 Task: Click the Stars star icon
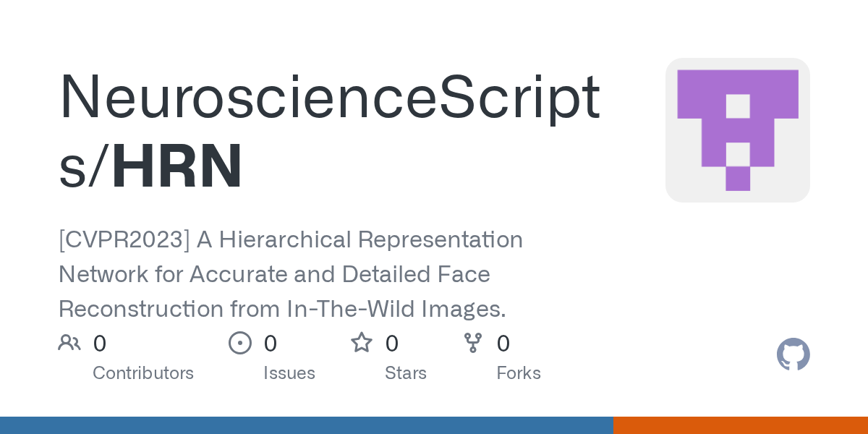(362, 342)
